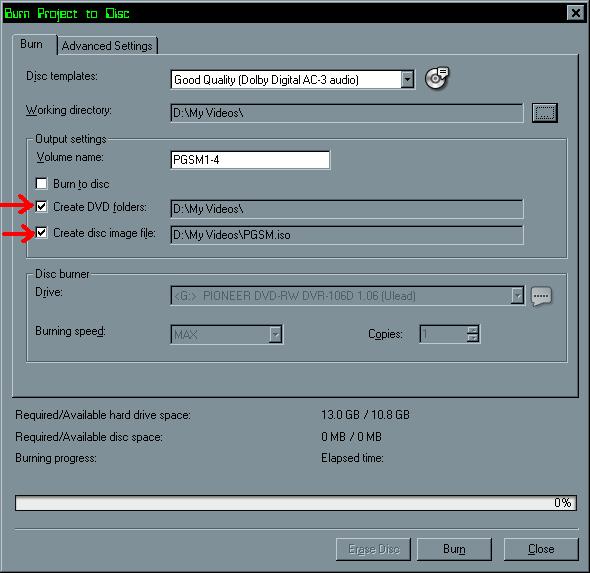Close the Burn Project to Disc dialog
The height and width of the screenshot is (573, 590).
(x=576, y=13)
